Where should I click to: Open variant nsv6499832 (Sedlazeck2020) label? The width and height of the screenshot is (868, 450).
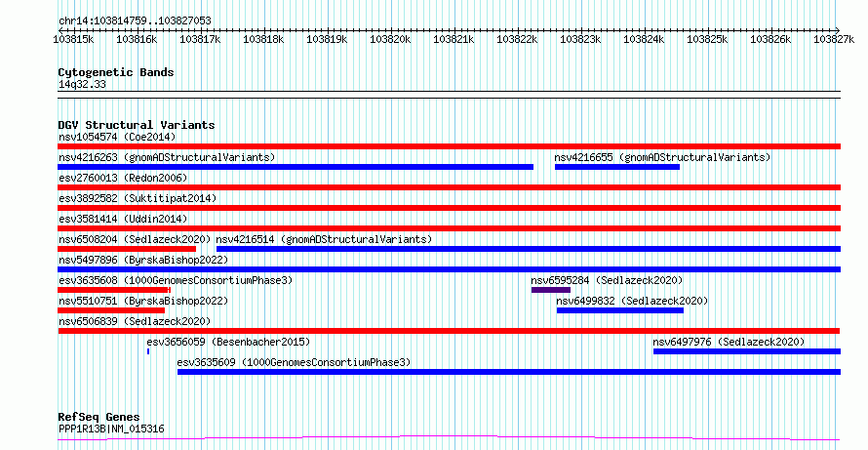pos(632,301)
